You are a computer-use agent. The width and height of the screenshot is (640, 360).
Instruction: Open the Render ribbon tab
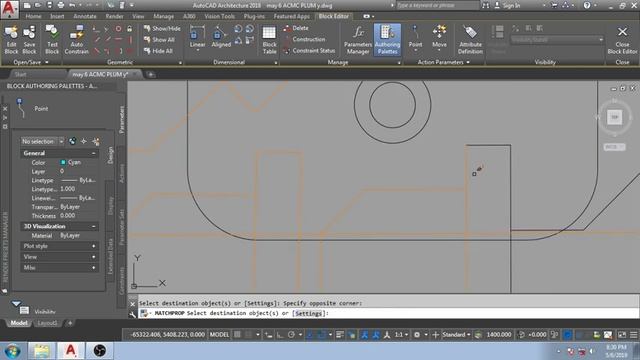tap(114, 16)
